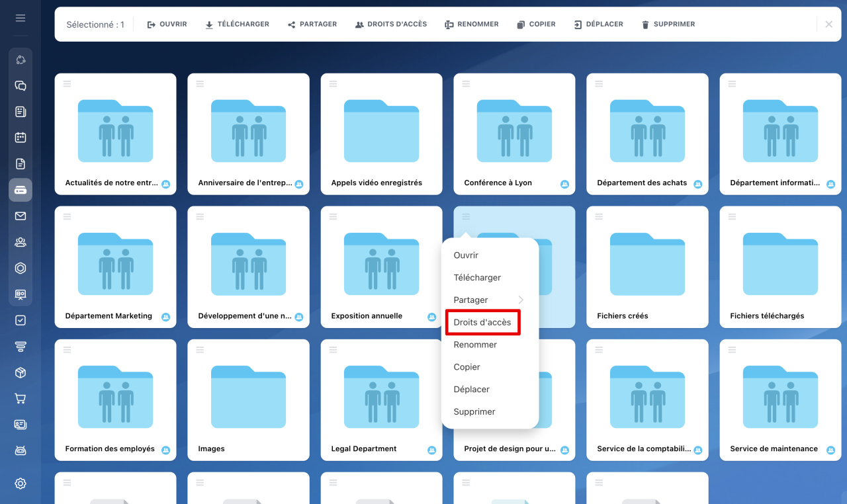Click Renommer in the top action bar
847x504 pixels.
[x=471, y=24]
